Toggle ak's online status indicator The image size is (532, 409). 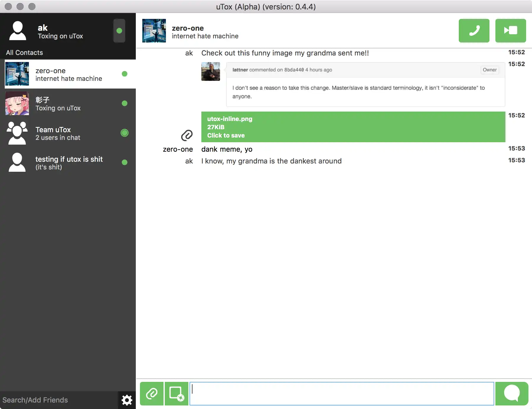(x=119, y=31)
